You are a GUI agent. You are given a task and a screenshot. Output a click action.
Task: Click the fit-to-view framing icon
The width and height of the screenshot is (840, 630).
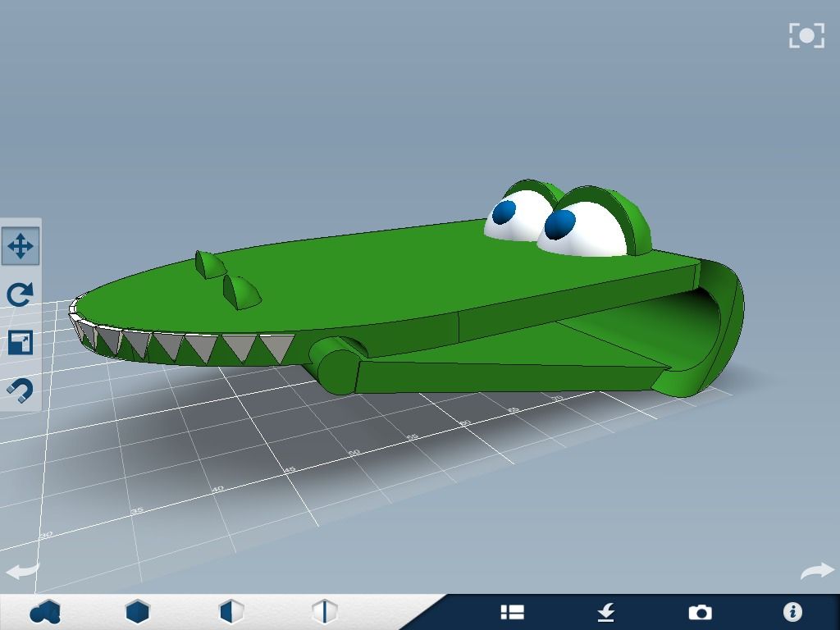coord(806,34)
